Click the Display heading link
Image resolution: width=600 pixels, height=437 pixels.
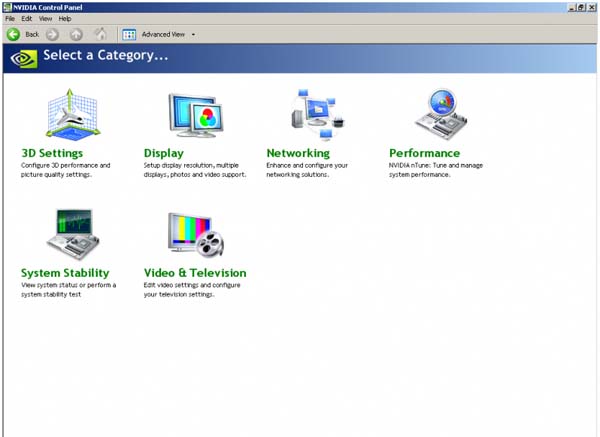pos(164,153)
